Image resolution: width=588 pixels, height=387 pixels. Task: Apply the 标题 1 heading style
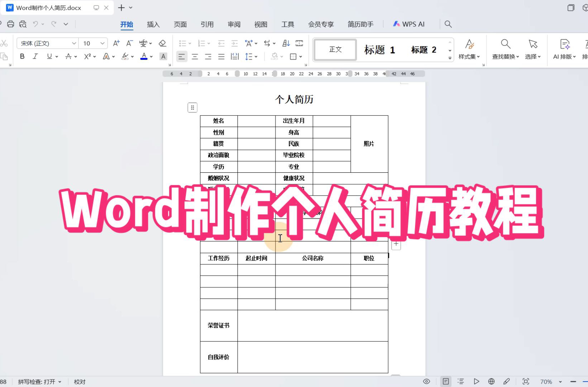[x=380, y=50]
